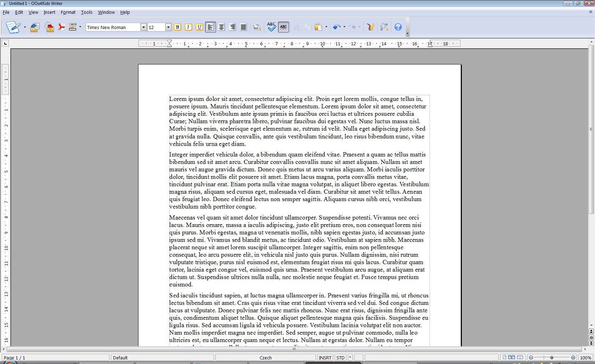595x364 pixels.
Task: Toggle AutoSpellcheck button
Action: coord(283,27)
